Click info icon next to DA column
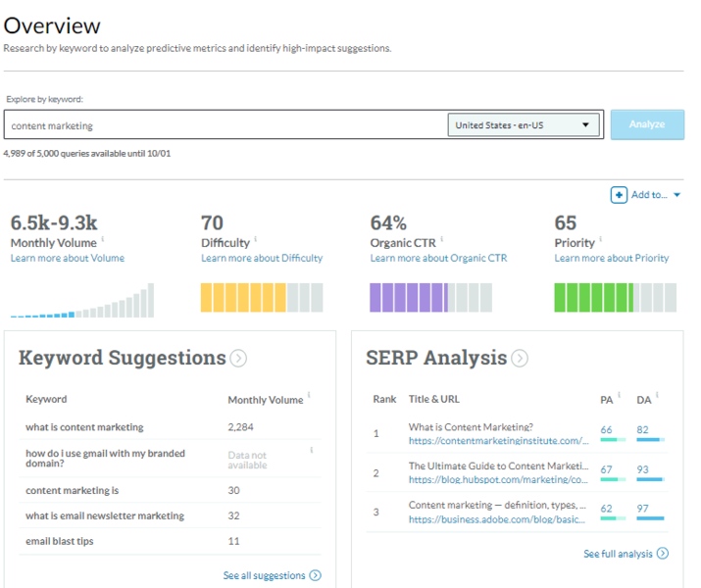Viewport: 701px width, 588px height. tap(657, 395)
